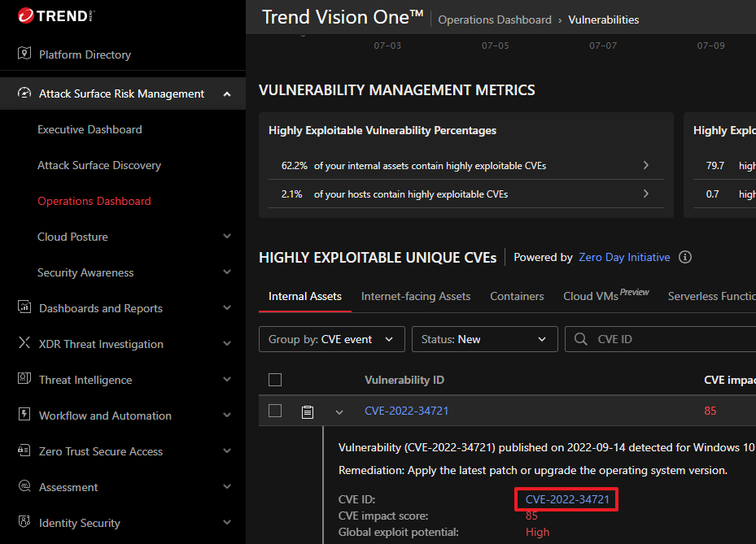Image resolution: width=756 pixels, height=544 pixels.
Task: Check the CVE-2022-34721 row checkbox
Action: click(275, 411)
